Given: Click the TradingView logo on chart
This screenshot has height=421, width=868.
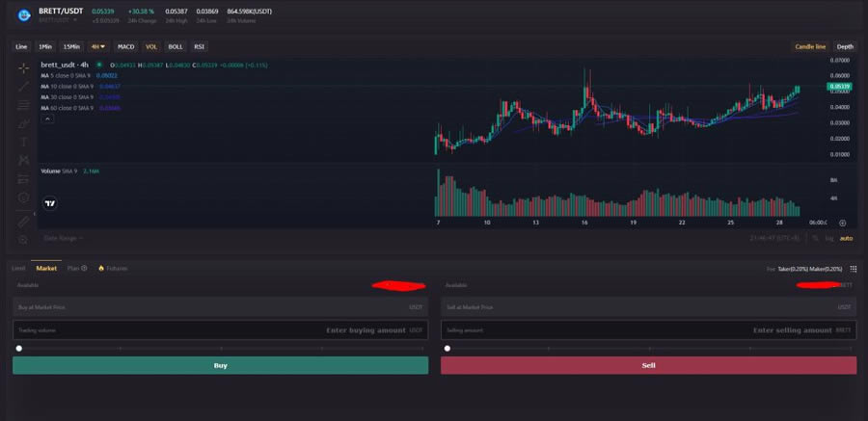Looking at the screenshot, I should pos(50,204).
